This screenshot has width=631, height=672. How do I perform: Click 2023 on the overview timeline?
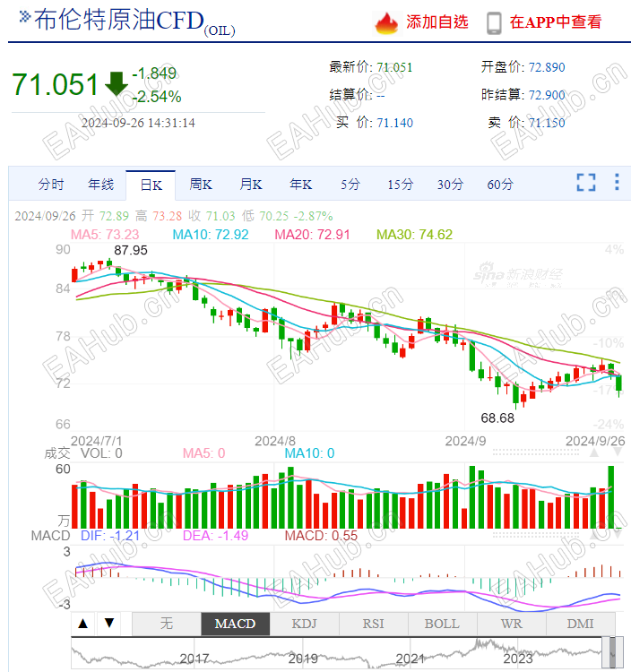click(x=518, y=659)
